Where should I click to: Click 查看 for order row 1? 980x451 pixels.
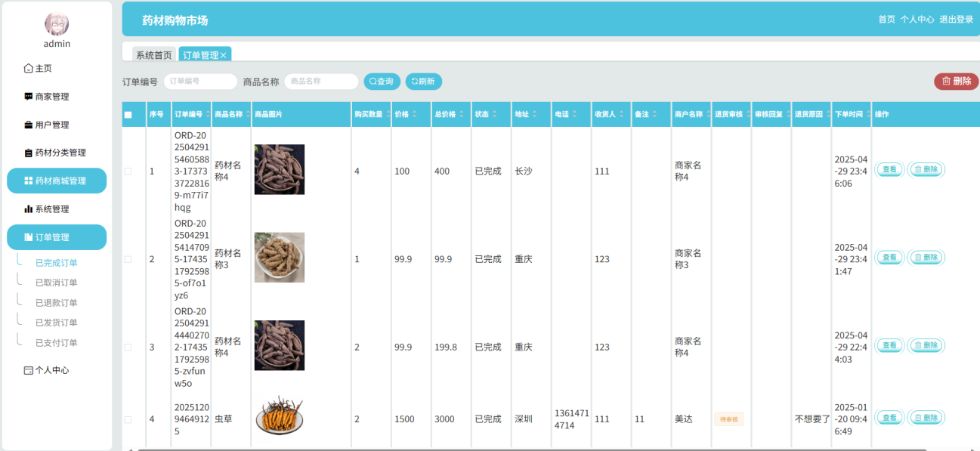889,170
